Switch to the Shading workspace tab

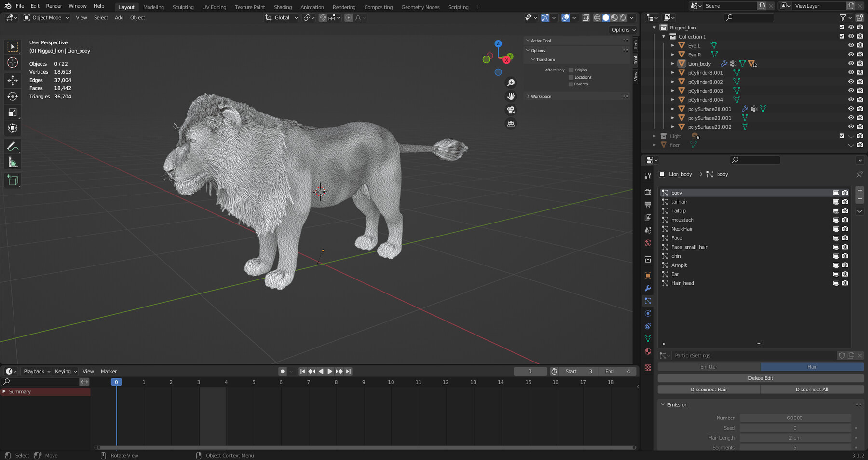click(283, 7)
